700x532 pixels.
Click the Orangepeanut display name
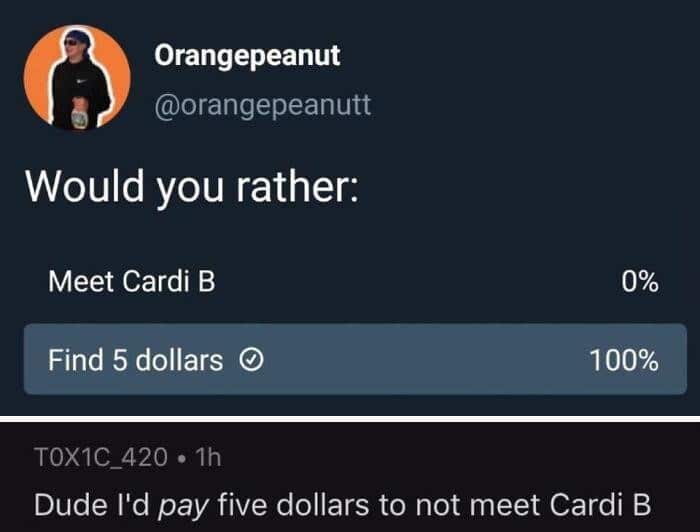[x=247, y=56]
